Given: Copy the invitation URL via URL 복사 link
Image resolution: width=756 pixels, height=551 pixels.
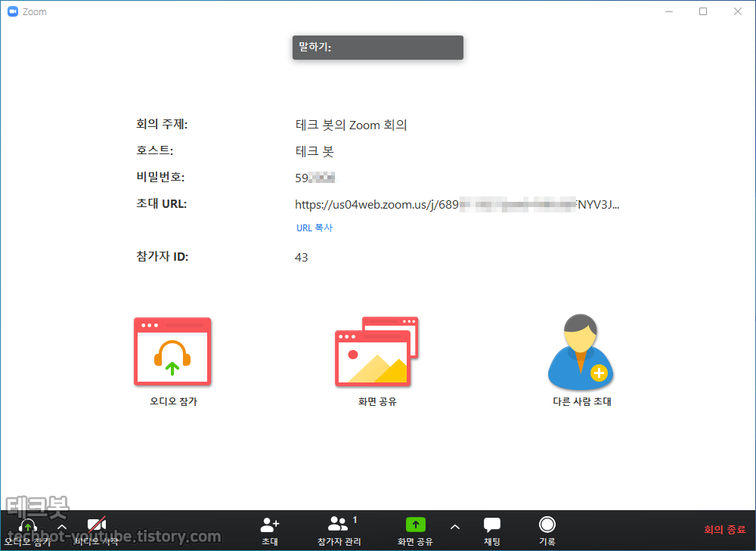Looking at the screenshot, I should [x=314, y=228].
